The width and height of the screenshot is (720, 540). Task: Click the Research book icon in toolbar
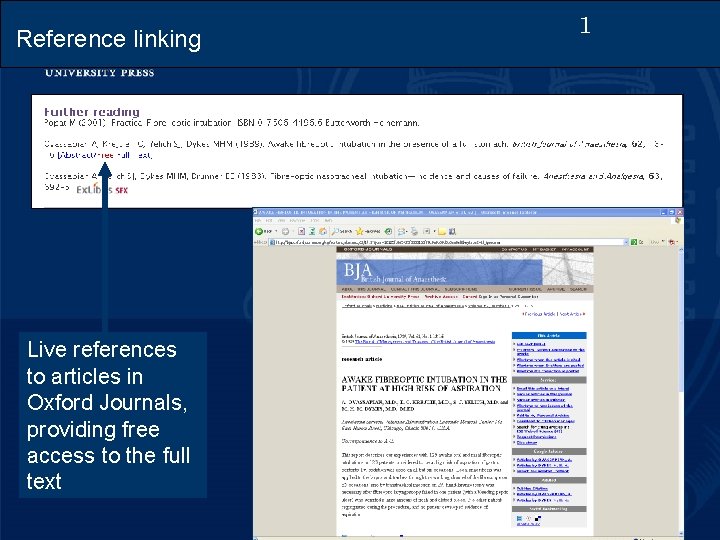point(452,231)
